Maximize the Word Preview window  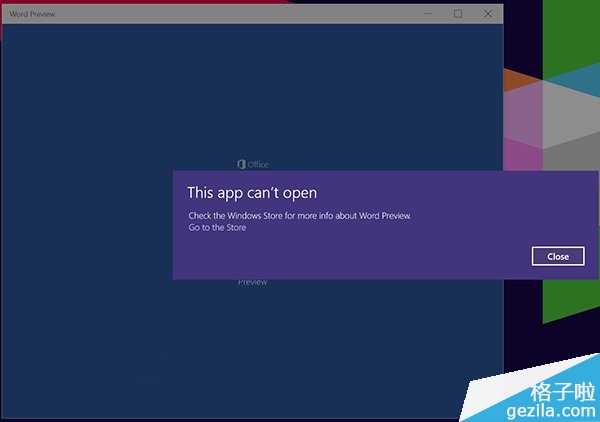pyautogui.click(x=458, y=14)
